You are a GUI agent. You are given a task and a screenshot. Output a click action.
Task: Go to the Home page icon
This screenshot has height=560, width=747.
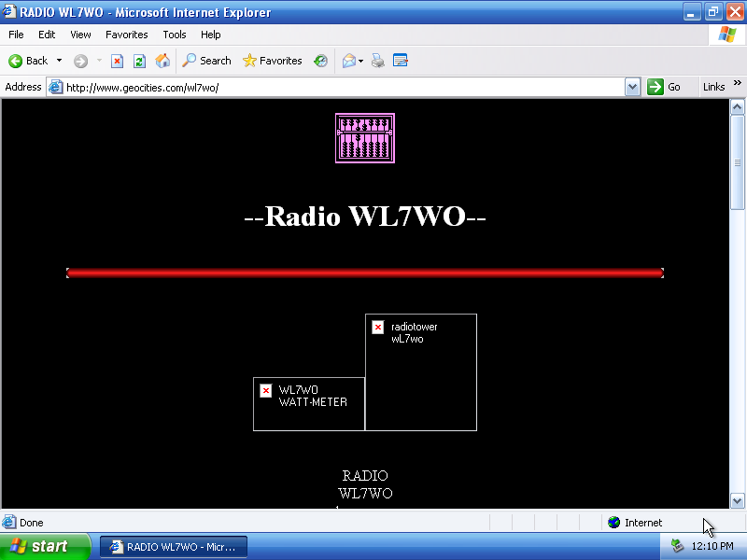[x=162, y=61]
